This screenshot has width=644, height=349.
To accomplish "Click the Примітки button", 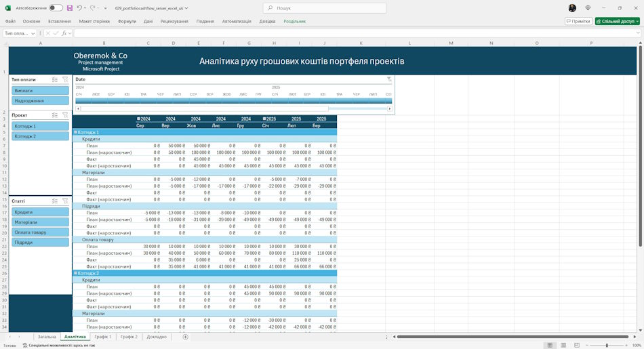I will pyautogui.click(x=578, y=22).
